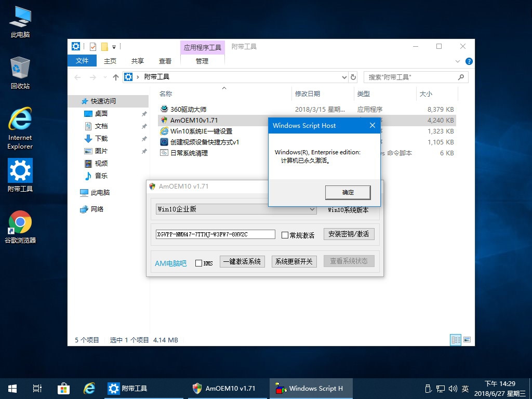
Task: Open Win10企业版 version dropdown
Action: coord(236,209)
